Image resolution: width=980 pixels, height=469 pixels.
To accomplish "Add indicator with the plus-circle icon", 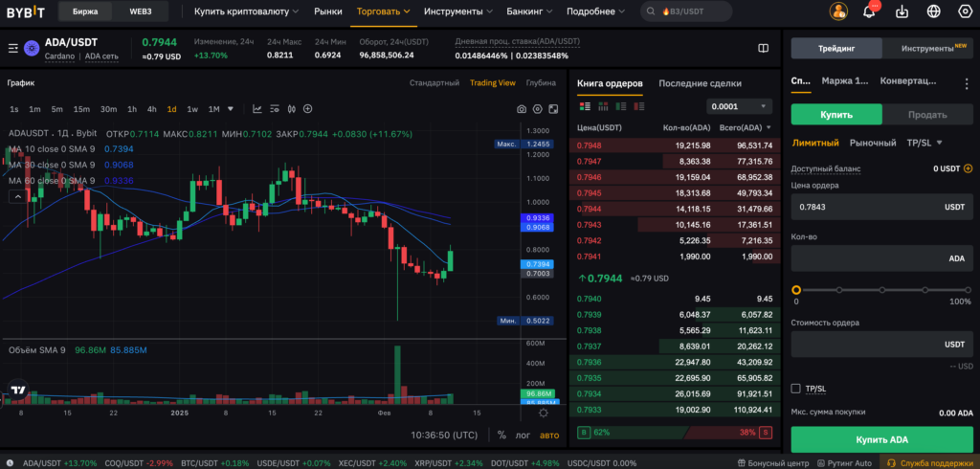I will [x=307, y=109].
